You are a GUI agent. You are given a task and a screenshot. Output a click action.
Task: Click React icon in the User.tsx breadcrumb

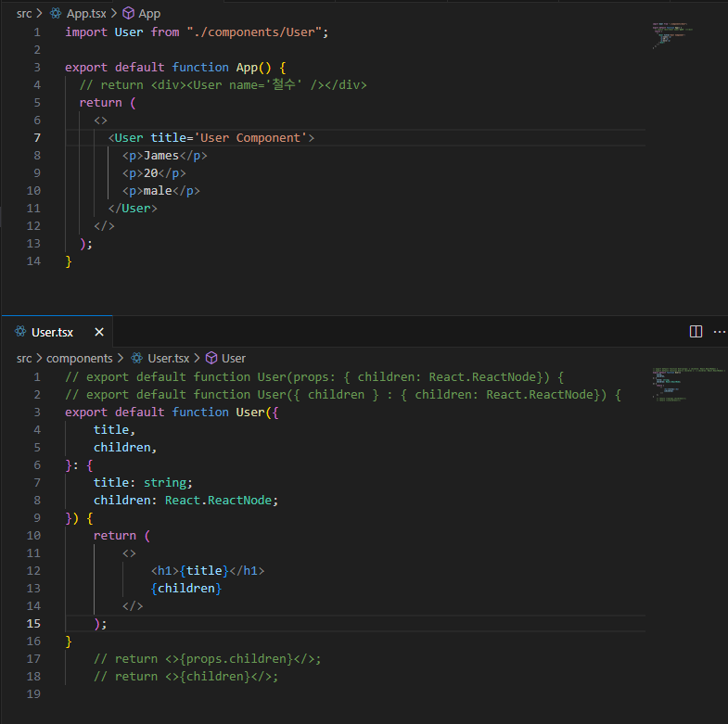point(137,358)
